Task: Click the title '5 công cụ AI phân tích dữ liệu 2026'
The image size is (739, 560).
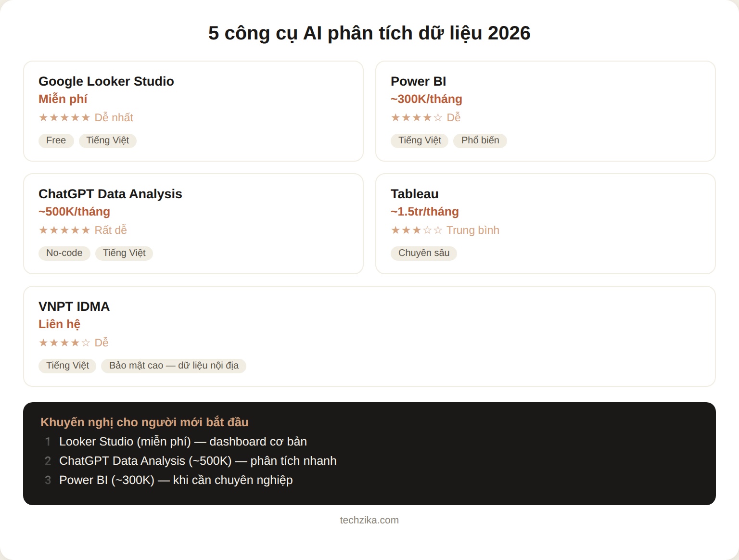Action: tap(369, 33)
